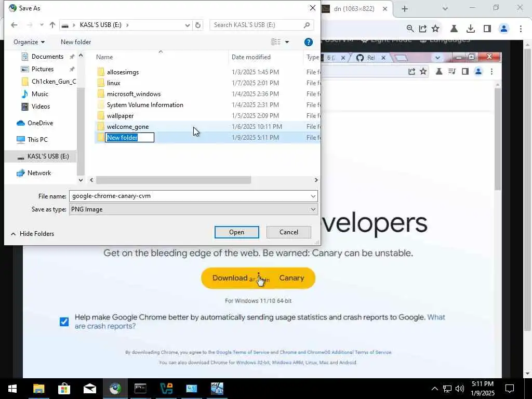This screenshot has height=399, width=532.
Task: Click the navigation pane scroll down arrow
Action: [81, 180]
